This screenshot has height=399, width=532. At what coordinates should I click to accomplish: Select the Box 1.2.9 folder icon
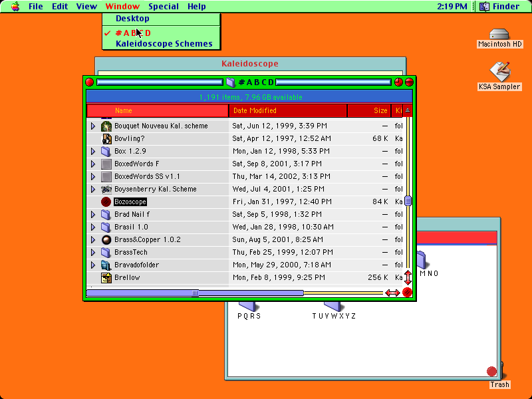point(106,151)
